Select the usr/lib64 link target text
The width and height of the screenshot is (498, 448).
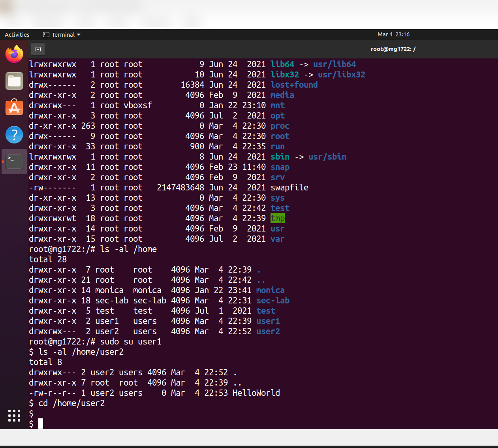(335, 64)
